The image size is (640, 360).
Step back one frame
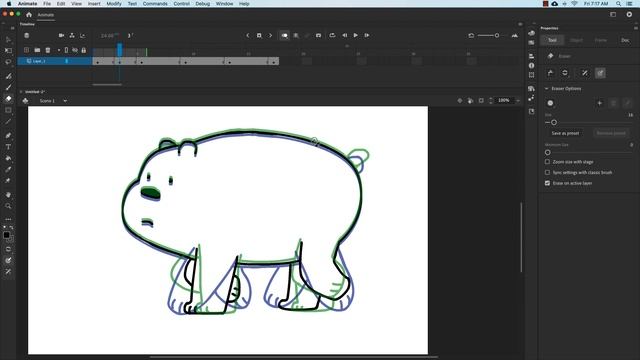(x=344, y=36)
